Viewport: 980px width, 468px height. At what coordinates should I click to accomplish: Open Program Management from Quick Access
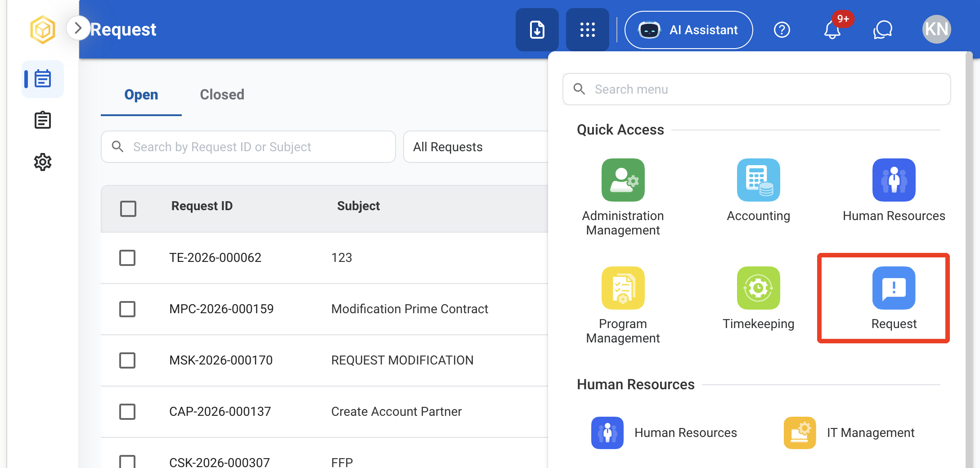[x=623, y=306]
